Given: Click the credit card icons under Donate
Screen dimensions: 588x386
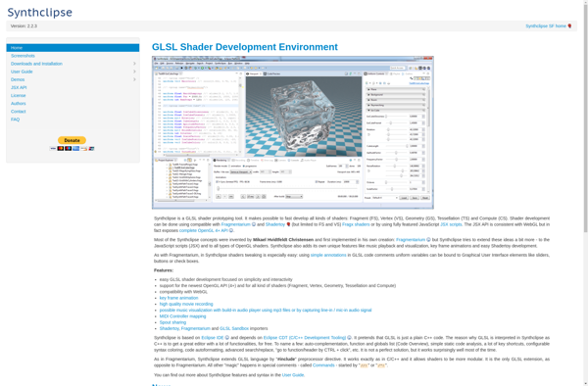Looking at the screenshot, I should (x=72, y=148).
